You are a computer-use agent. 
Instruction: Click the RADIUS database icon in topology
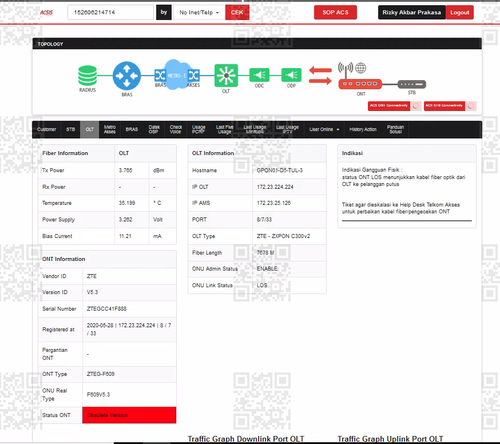pyautogui.click(x=87, y=76)
